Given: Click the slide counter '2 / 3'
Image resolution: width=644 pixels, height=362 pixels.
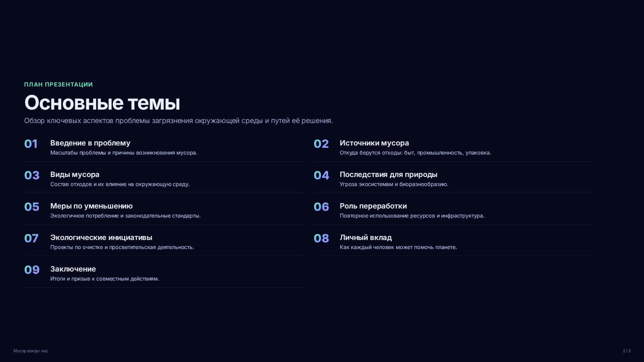Looking at the screenshot, I should pyautogui.click(x=627, y=351).
